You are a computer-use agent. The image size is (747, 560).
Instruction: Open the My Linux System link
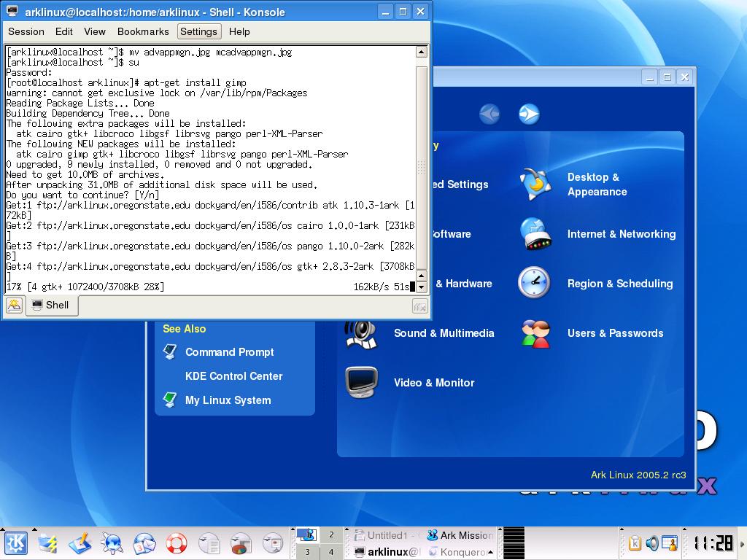(x=228, y=400)
